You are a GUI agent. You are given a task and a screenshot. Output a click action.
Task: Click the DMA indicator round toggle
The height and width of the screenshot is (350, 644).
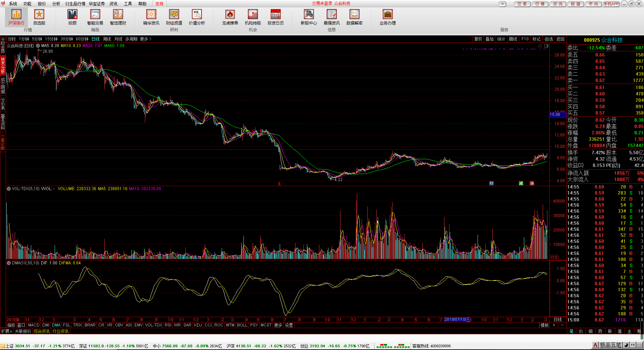(x=9, y=263)
